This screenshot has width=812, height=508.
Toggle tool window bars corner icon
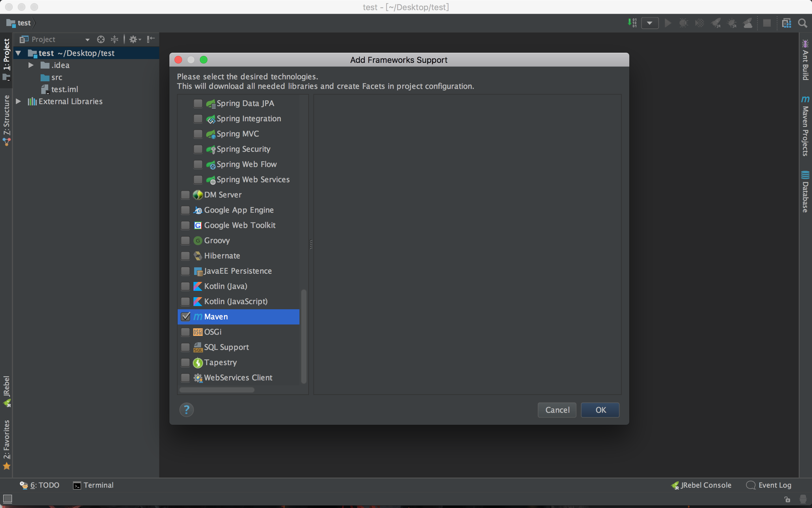pyautogui.click(x=7, y=499)
